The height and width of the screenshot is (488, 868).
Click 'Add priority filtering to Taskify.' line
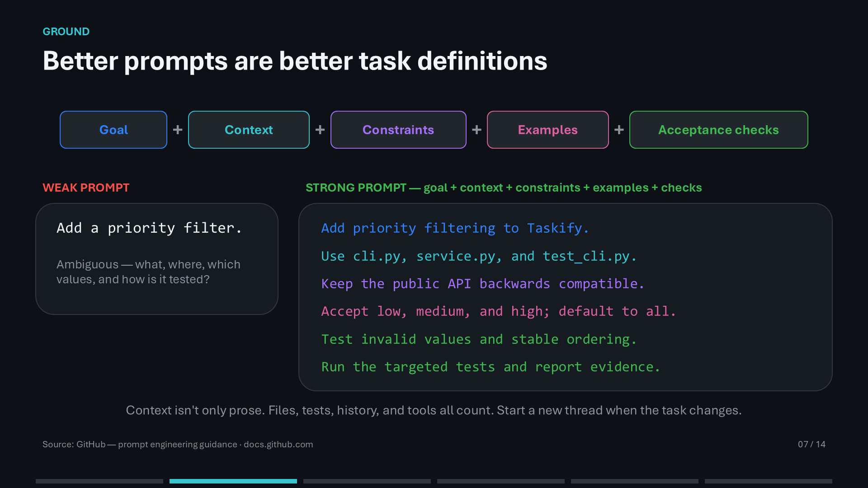[x=455, y=228]
